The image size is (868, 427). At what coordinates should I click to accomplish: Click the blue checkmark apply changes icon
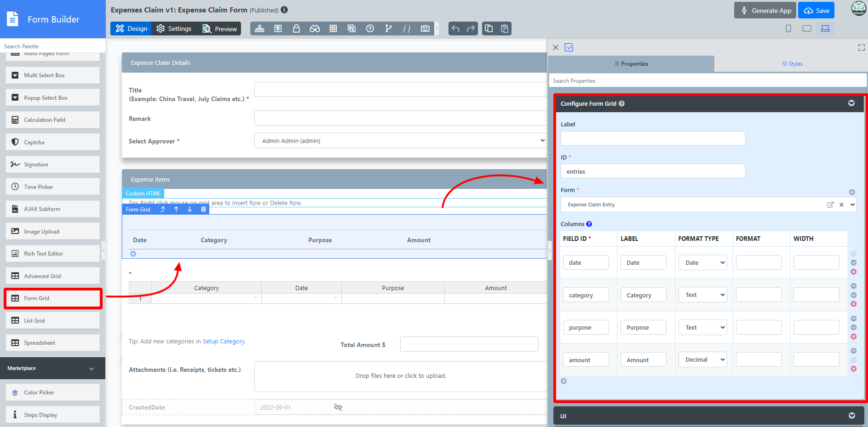click(569, 47)
